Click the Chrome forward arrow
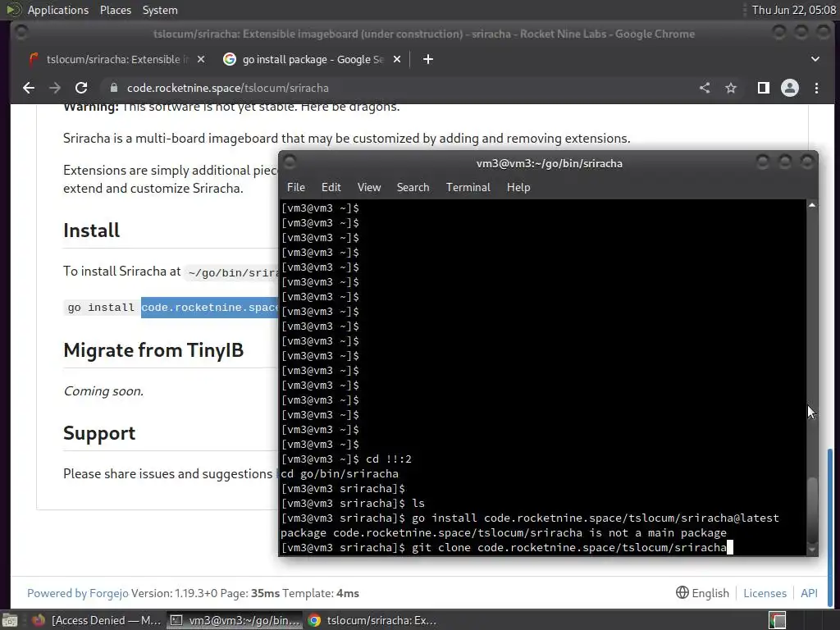Image resolution: width=840 pixels, height=630 pixels. (x=55, y=88)
